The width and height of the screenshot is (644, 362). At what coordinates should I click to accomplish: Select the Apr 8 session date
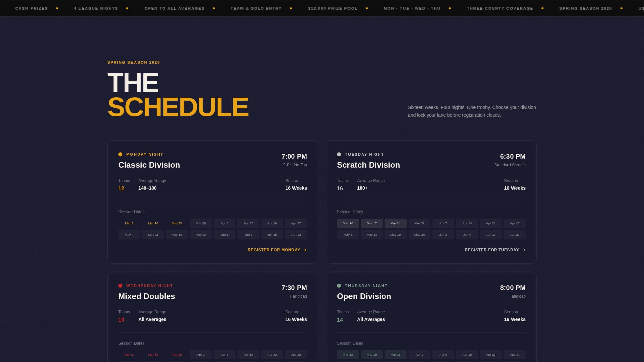224,355
